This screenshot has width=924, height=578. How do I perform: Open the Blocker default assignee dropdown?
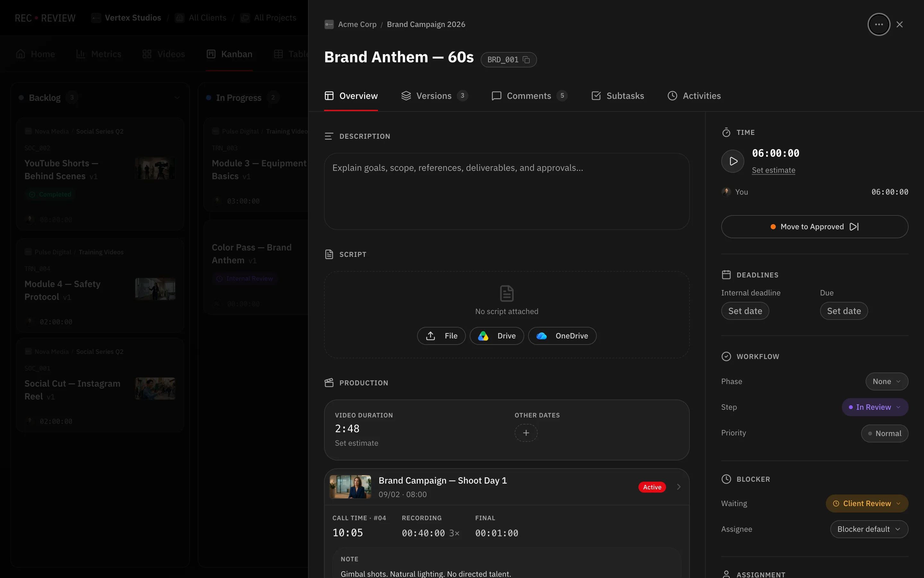pyautogui.click(x=869, y=529)
